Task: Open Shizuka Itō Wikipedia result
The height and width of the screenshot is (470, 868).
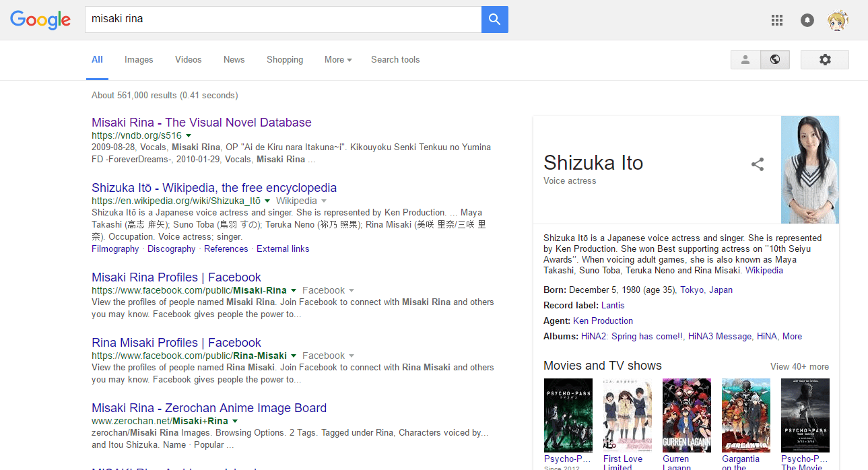Action: pyautogui.click(x=214, y=188)
